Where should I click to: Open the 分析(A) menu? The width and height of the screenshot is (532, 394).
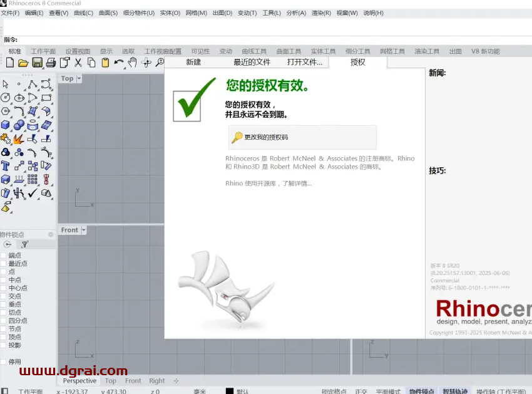[296, 13]
